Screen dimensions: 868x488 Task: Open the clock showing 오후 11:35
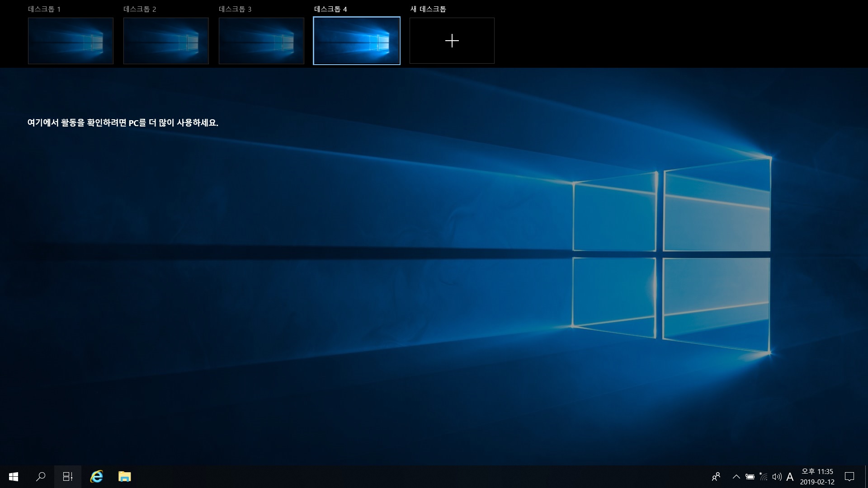coord(817,477)
